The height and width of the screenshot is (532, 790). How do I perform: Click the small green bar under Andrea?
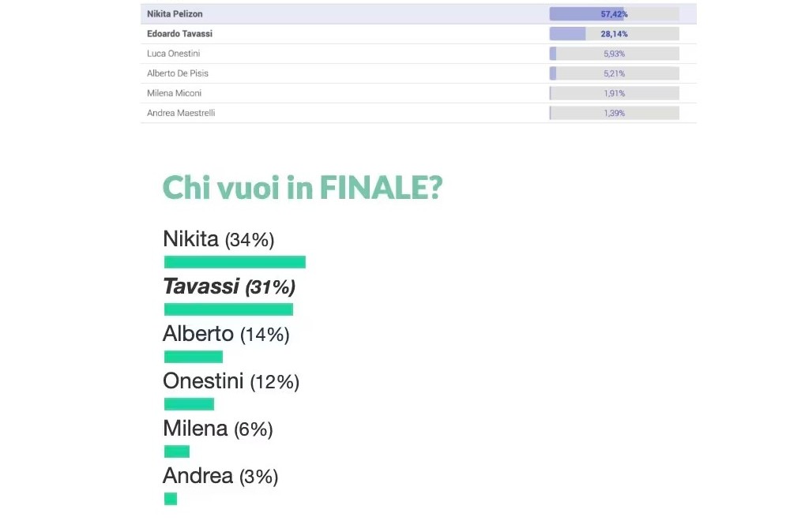click(x=171, y=499)
